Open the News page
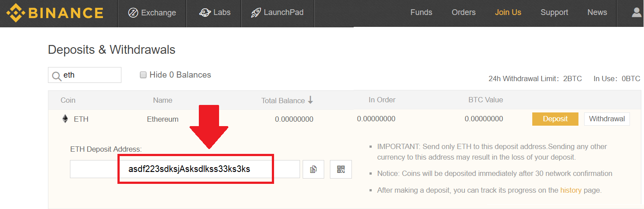This screenshot has width=644, height=209. point(597,12)
